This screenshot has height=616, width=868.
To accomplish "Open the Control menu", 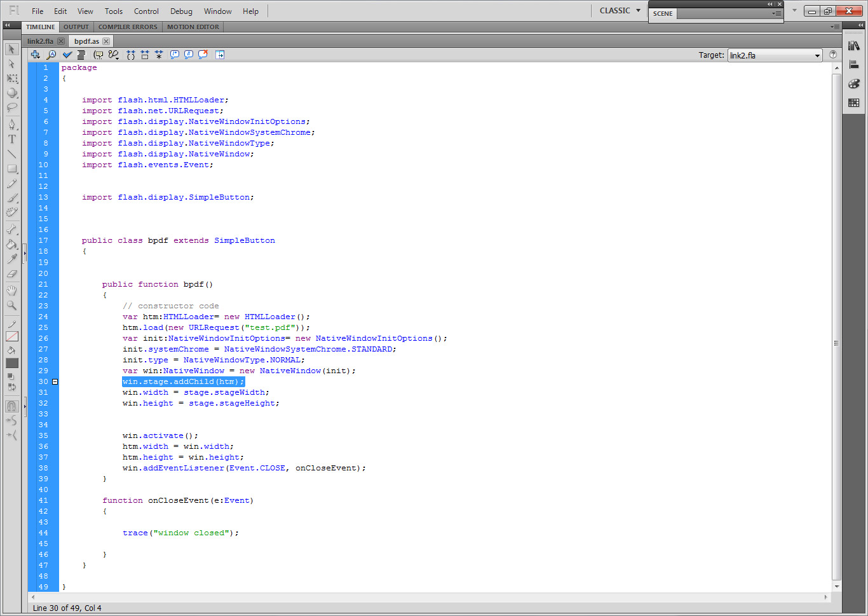I will click(146, 11).
